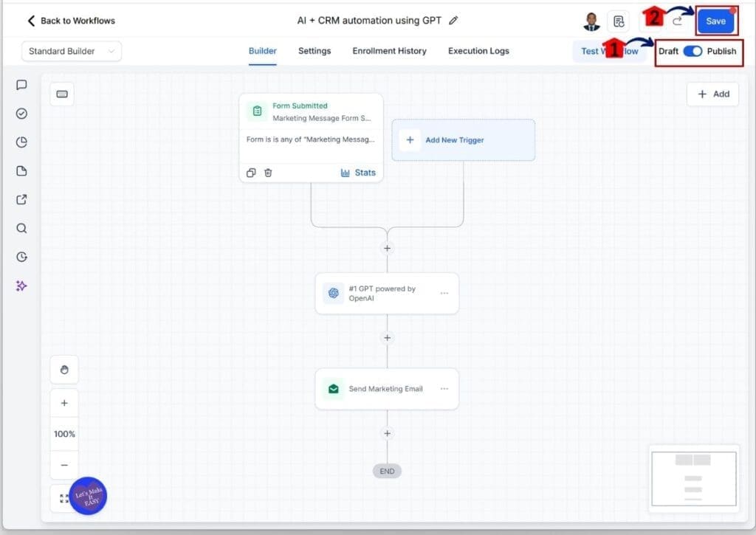This screenshot has width=756, height=535.
Task: Open the AI sparkles assistant icon
Action: 21,286
